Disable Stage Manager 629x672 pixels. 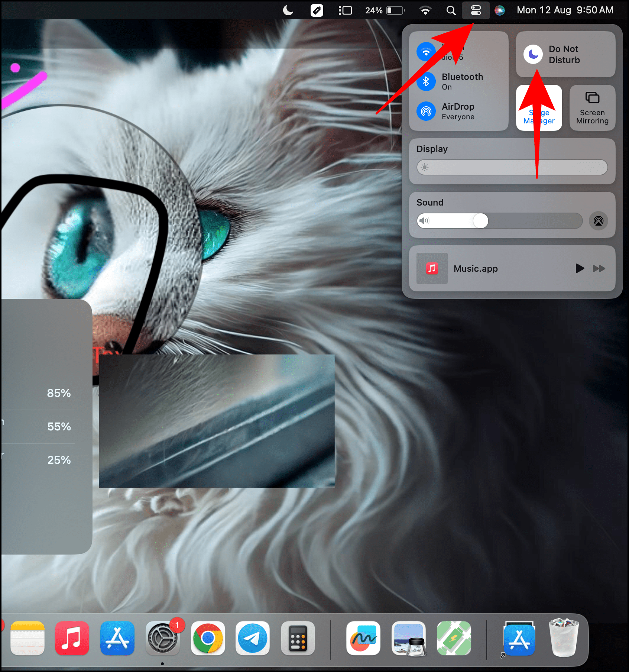(539, 108)
